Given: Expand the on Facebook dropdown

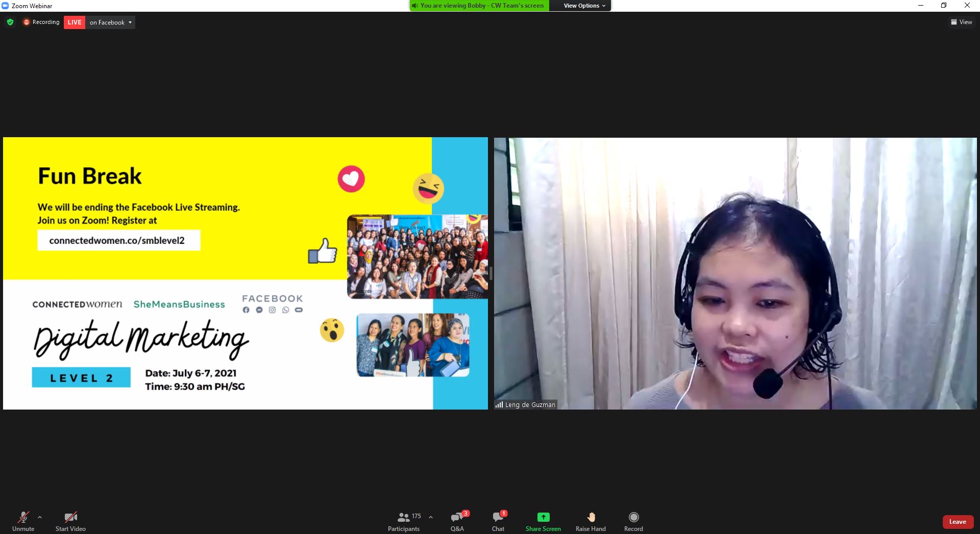Looking at the screenshot, I should (x=110, y=22).
